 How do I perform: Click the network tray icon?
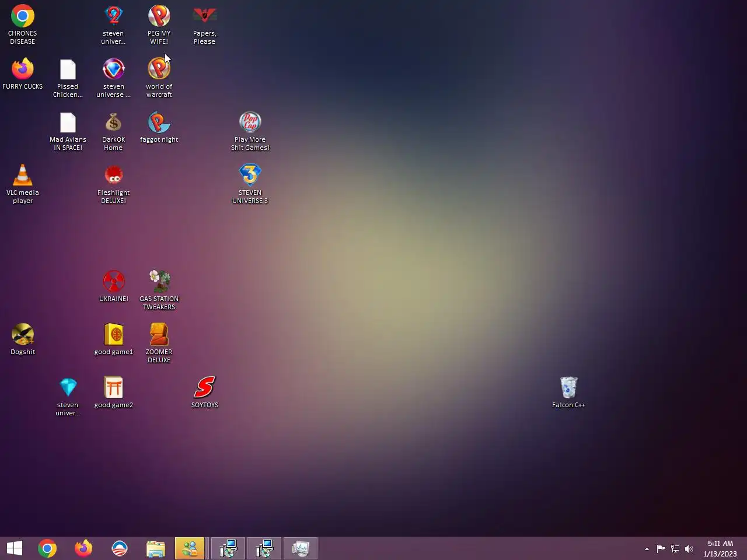point(675,548)
